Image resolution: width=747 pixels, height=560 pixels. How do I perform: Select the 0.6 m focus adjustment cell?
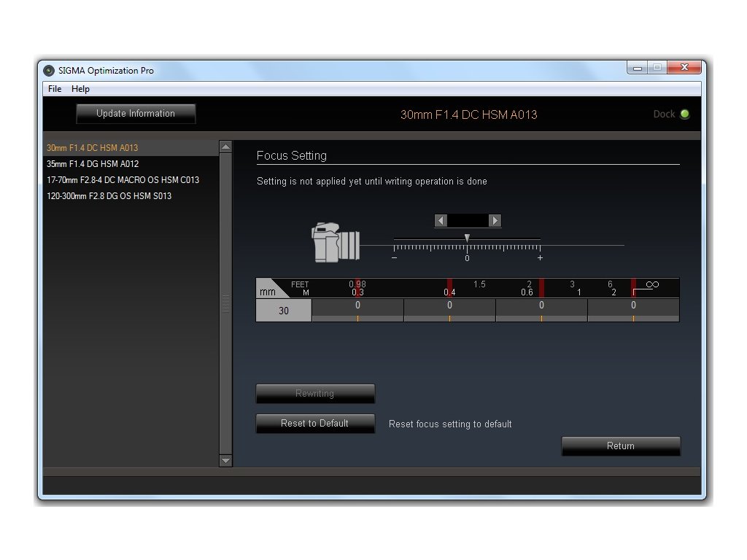pyautogui.click(x=542, y=310)
